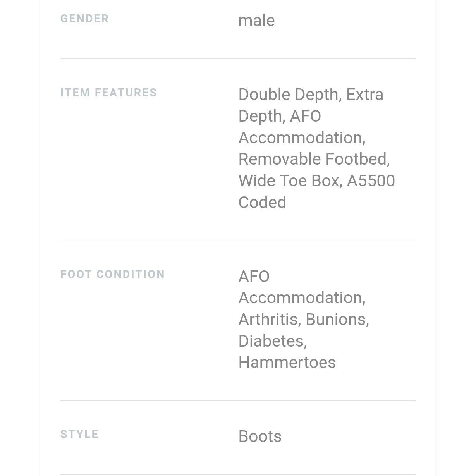Screen dimensions: 476x476
Task: Select the 'A5500' code text
Action: click(x=371, y=181)
